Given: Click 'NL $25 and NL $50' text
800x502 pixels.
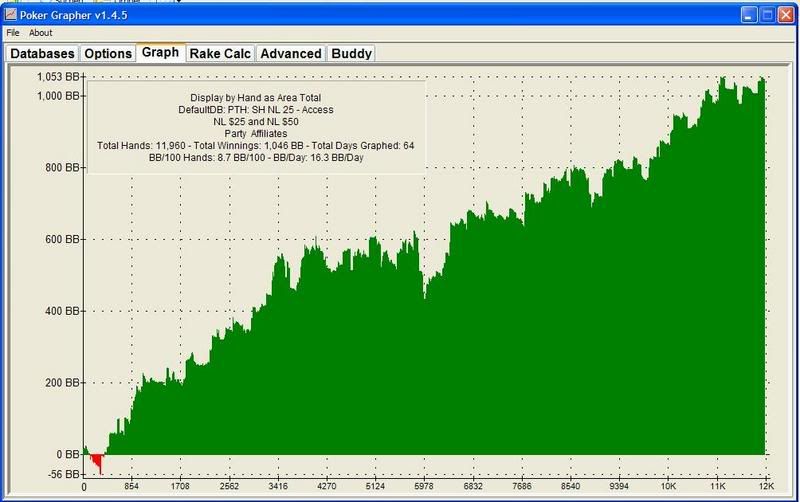Looking at the screenshot, I should pos(256,122).
